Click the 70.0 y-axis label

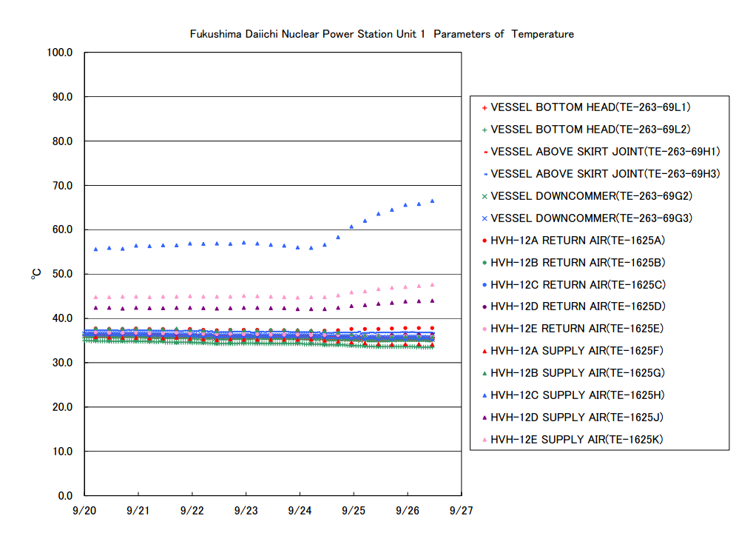coord(62,186)
